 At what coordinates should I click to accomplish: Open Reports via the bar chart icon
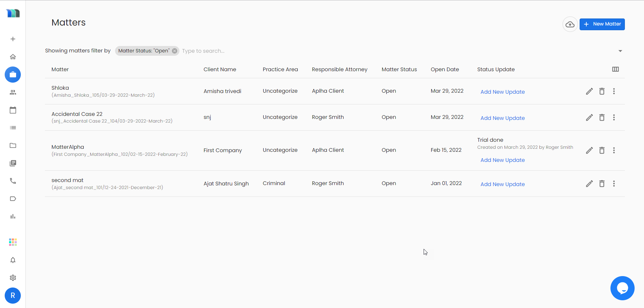pyautogui.click(x=13, y=216)
